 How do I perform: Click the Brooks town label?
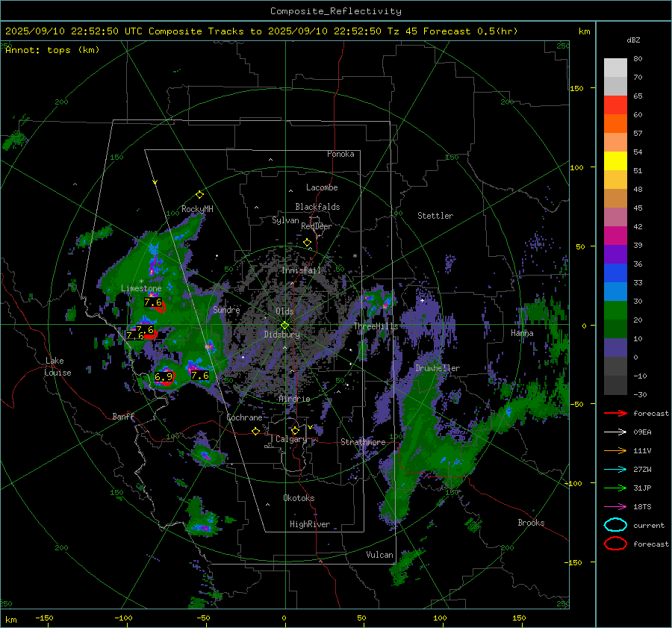pos(531,523)
